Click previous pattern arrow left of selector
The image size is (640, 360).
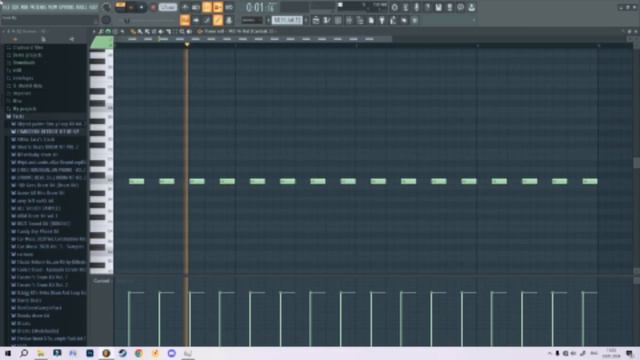pos(268,20)
